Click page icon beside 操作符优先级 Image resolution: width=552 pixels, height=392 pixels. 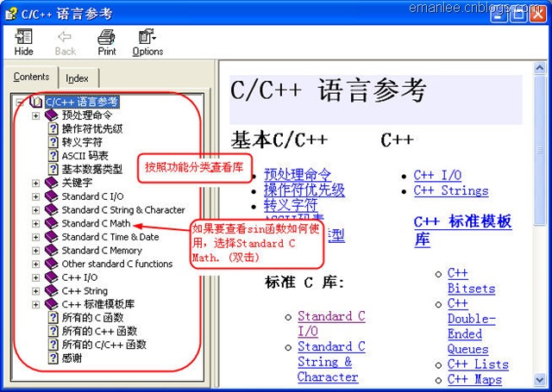[x=53, y=128]
